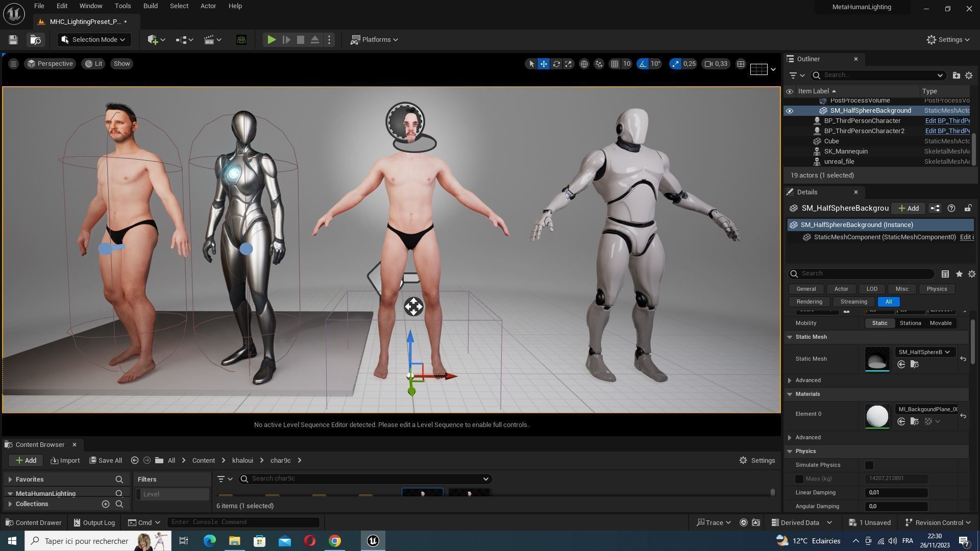Open the Build menu

coord(150,6)
